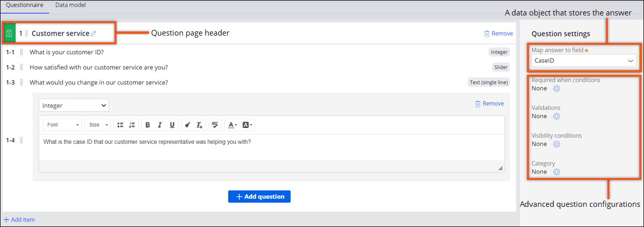Switch to the Data model tab
644x227 pixels.
tap(71, 5)
